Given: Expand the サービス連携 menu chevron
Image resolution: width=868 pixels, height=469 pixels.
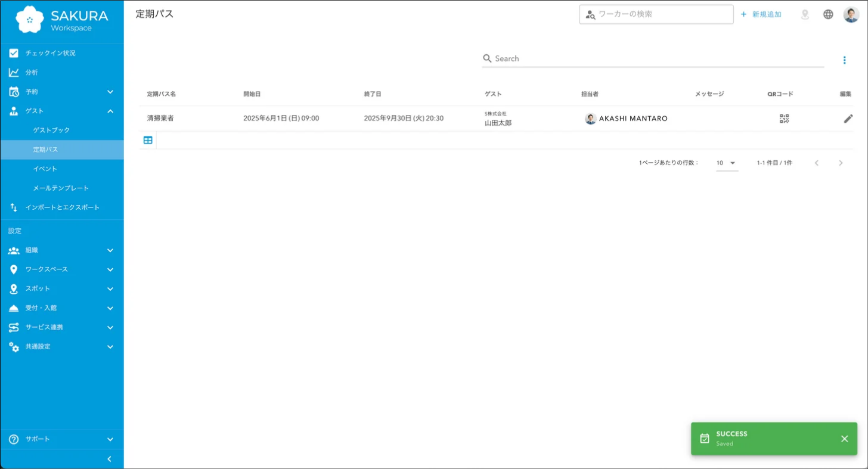Looking at the screenshot, I should pos(110,327).
